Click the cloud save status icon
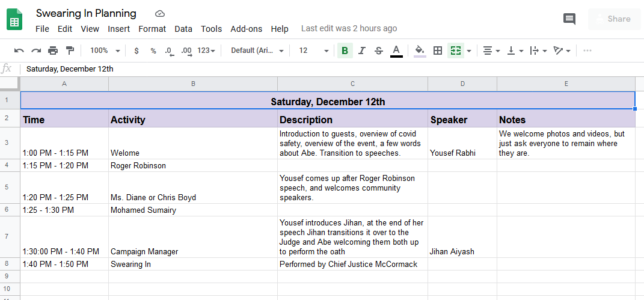 (160, 14)
